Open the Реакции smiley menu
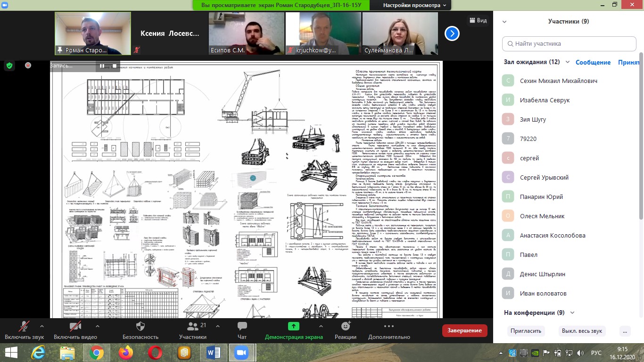The image size is (644, 362). click(346, 330)
